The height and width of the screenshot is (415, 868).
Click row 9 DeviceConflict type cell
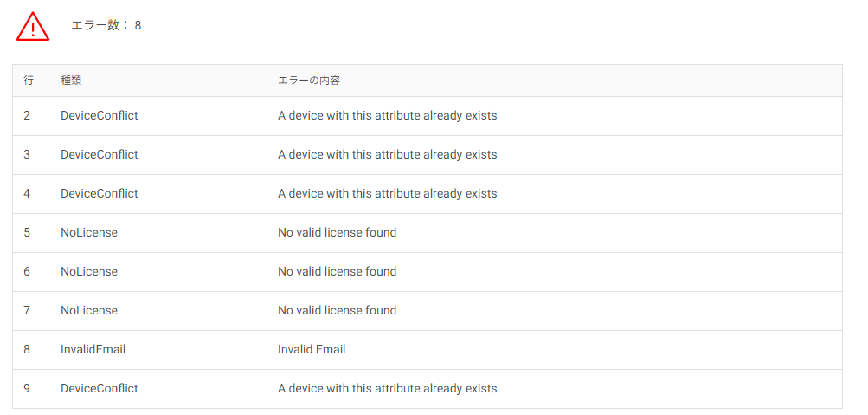[100, 388]
